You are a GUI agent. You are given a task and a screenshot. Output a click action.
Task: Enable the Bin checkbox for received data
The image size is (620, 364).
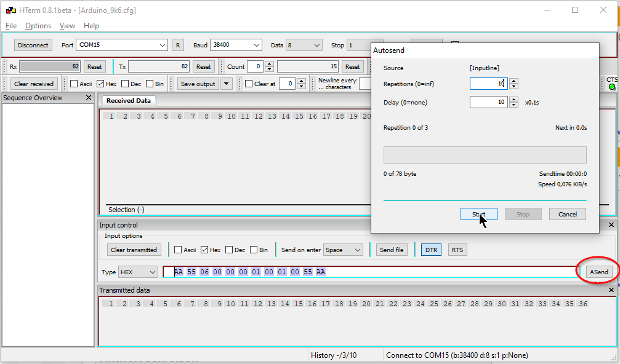coord(150,84)
